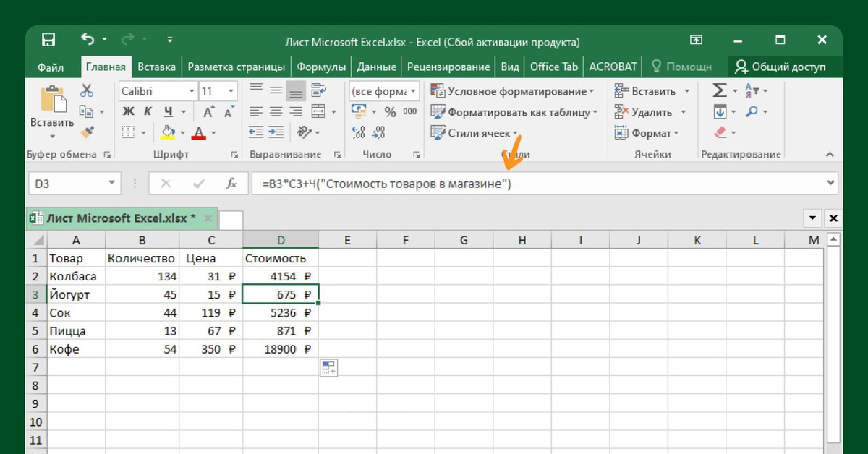Open the Name Box dropdown arrow
Image resolution: width=868 pixels, height=454 pixels.
pyautogui.click(x=111, y=184)
